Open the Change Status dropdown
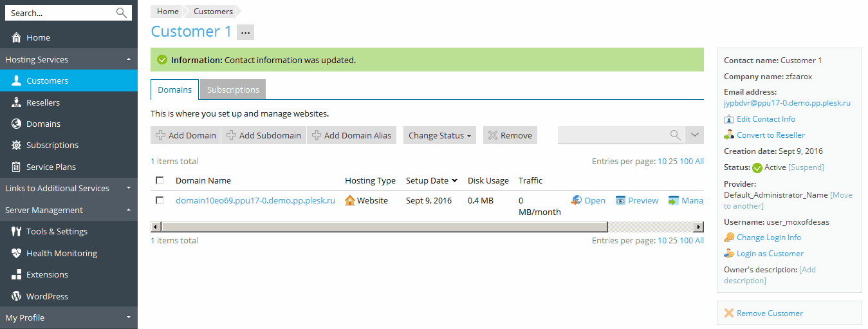Screen dimensions: 868x329 tap(439, 135)
